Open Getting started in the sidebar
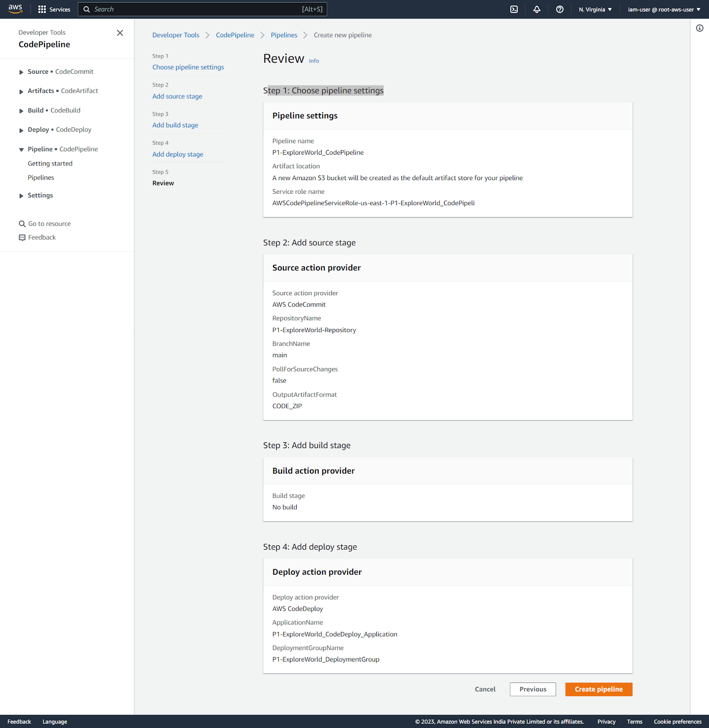 point(50,163)
